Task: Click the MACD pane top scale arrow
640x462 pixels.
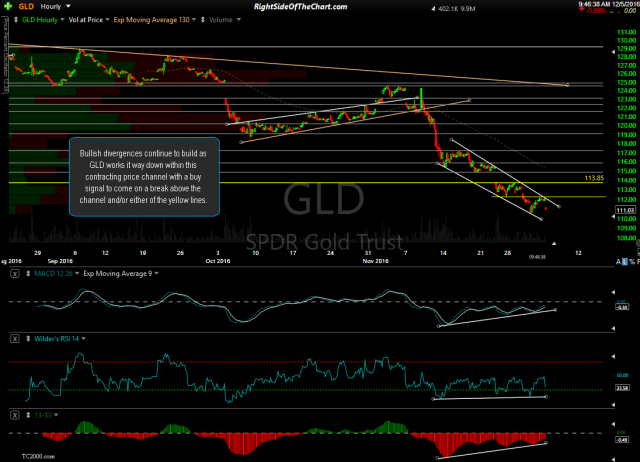Action: (613, 292)
